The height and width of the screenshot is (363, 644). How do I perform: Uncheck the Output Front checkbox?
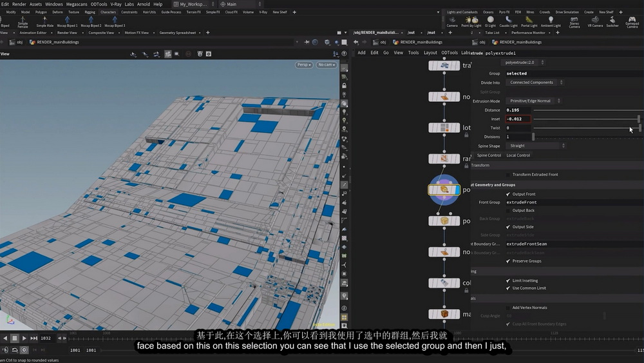[x=508, y=194]
